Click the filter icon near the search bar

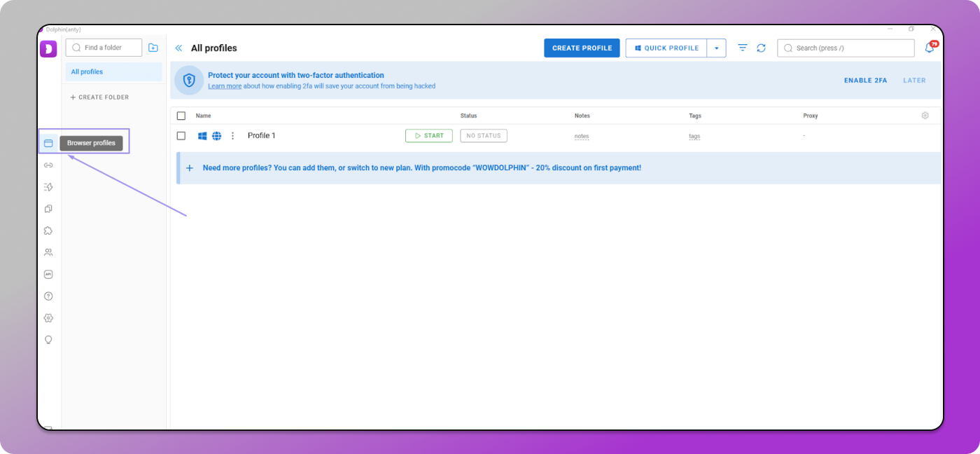pos(742,48)
